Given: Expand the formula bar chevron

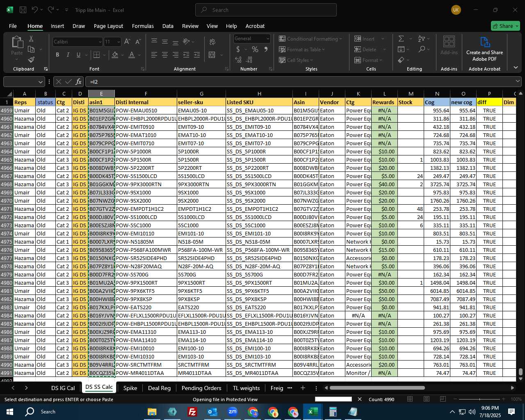Looking at the screenshot, I should tap(518, 82).
